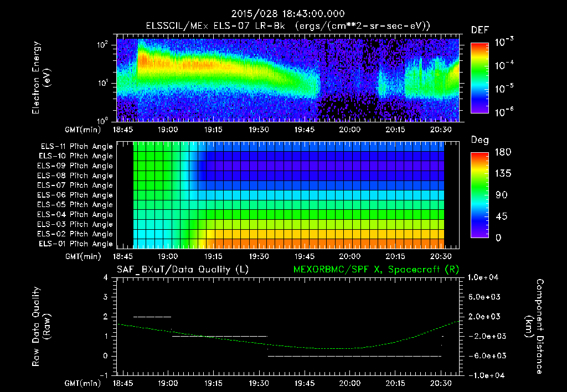Click the 135 value on the Deg scale
567x392 pixels.
pyautogui.click(x=503, y=173)
